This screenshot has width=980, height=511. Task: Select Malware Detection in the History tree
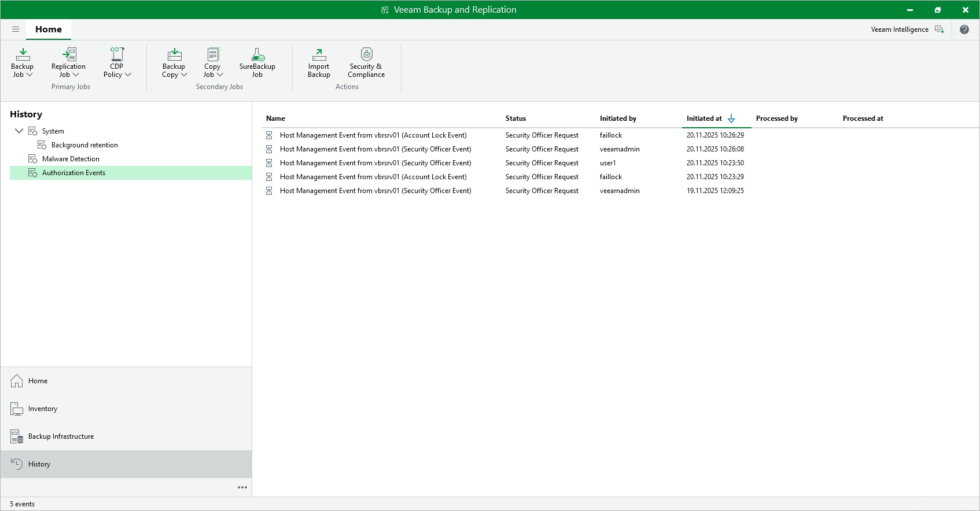[x=71, y=159]
